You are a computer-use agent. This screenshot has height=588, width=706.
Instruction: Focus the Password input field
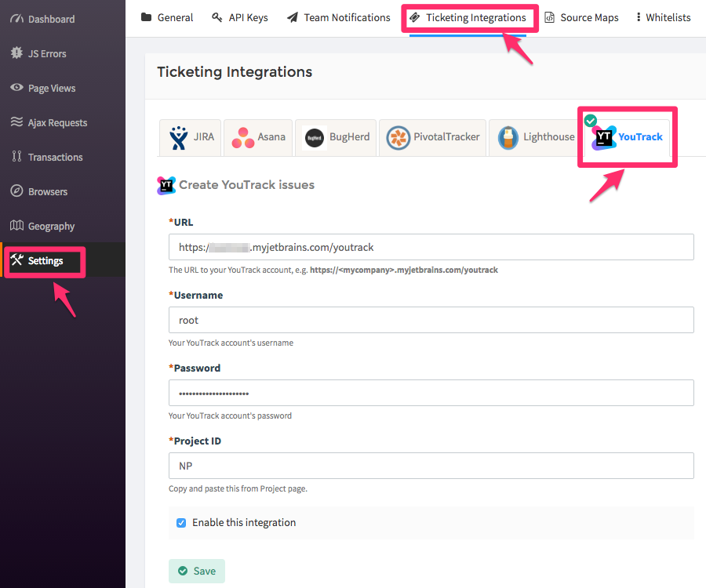point(431,393)
